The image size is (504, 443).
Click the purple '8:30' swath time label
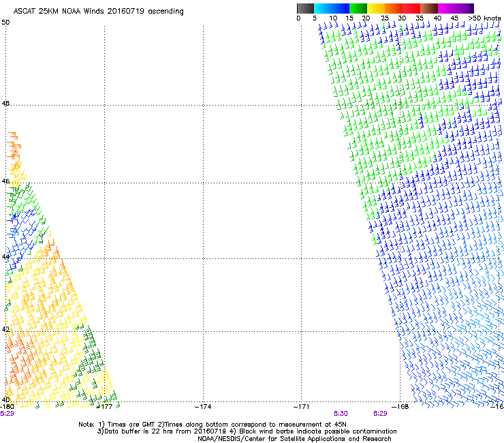341,414
